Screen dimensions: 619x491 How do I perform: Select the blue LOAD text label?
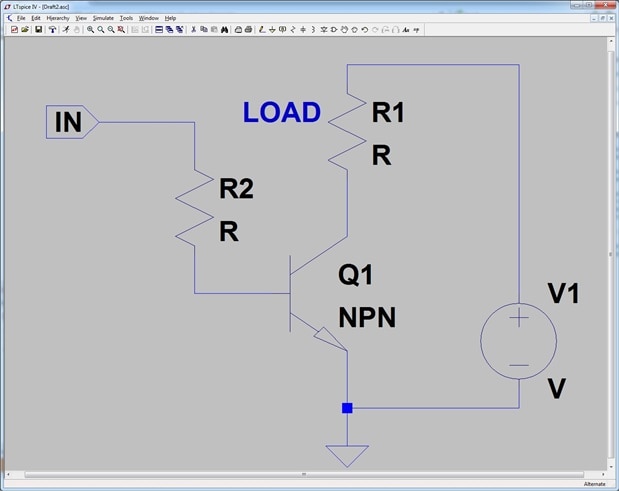(281, 112)
